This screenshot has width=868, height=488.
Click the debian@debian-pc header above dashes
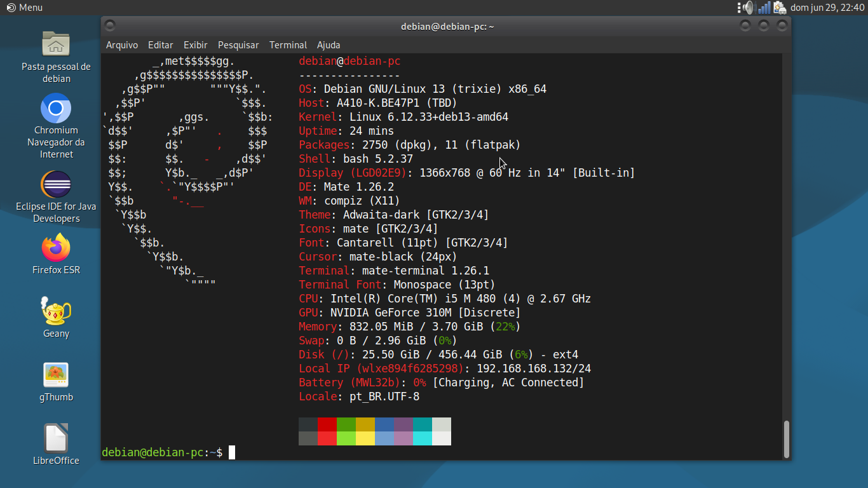click(349, 61)
